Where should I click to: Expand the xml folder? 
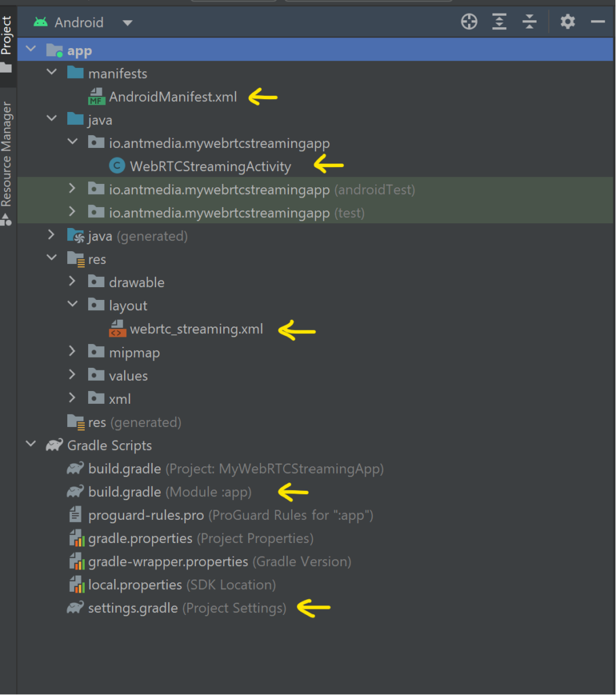(72, 398)
